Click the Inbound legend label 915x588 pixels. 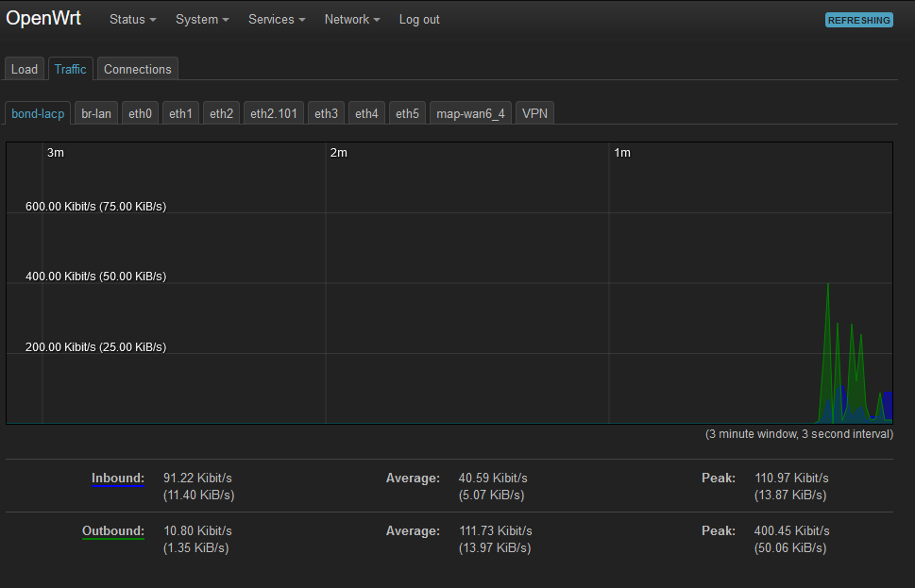coord(118,478)
